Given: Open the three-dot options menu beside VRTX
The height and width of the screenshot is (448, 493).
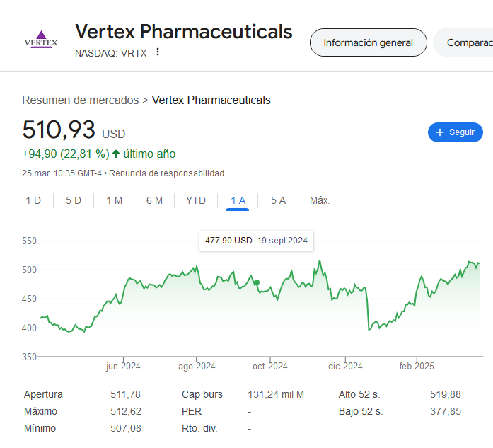Looking at the screenshot, I should [158, 52].
